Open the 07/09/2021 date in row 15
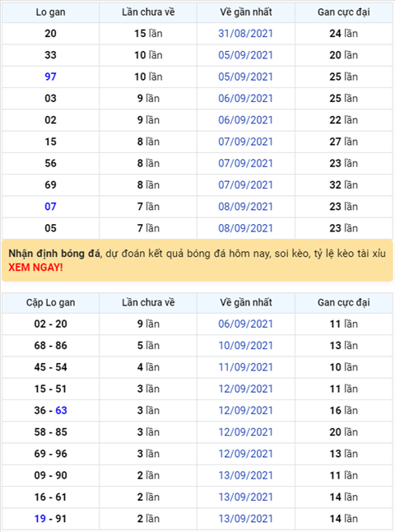The height and width of the screenshot is (532, 395). 245,142
